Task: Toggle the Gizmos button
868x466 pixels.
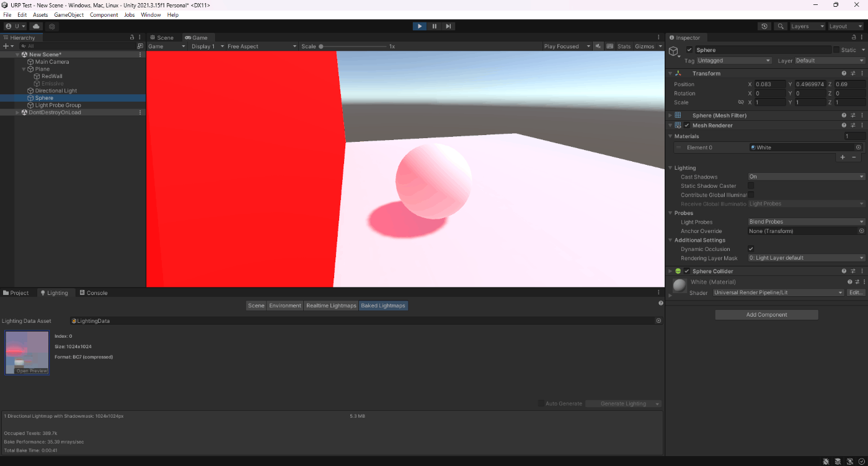Action: [644, 46]
